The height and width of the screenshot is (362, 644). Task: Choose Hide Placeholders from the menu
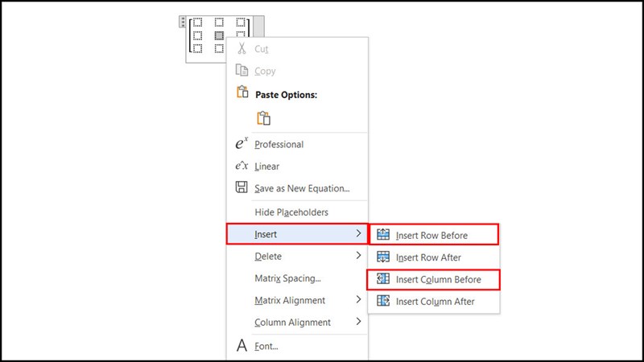coord(291,212)
